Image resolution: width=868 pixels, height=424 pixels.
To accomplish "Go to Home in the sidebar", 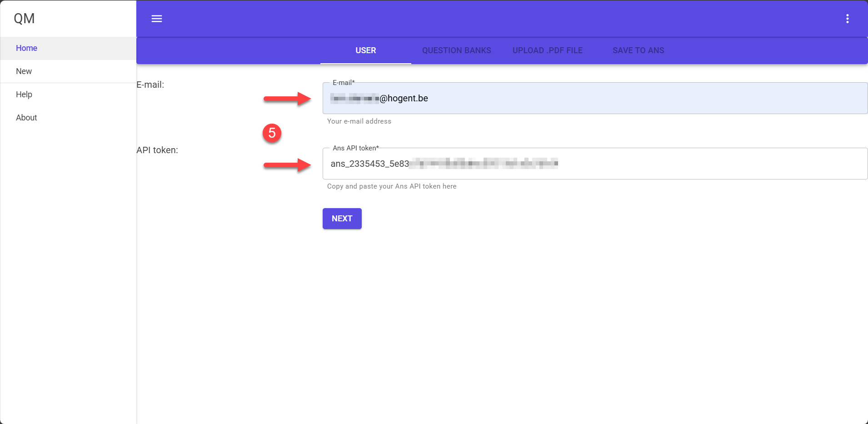I will (x=27, y=48).
